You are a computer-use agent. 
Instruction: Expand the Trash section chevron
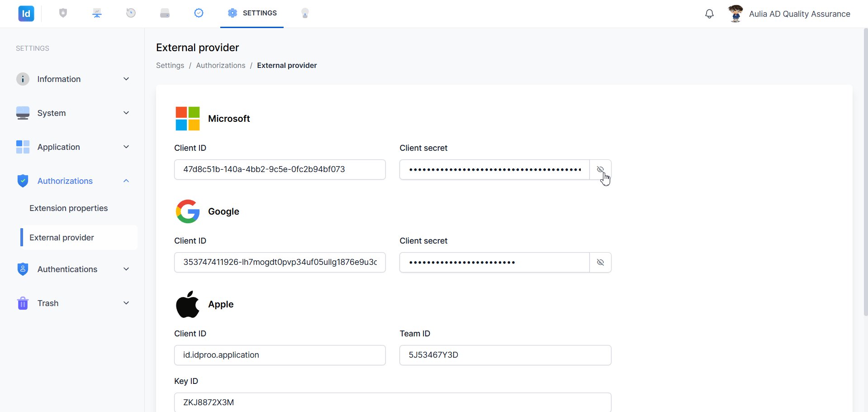pos(126,303)
